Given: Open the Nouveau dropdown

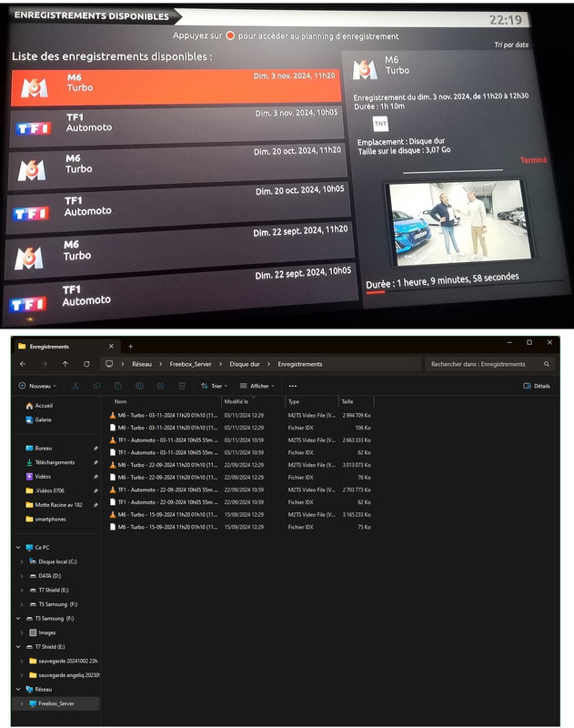Looking at the screenshot, I should tap(37, 386).
